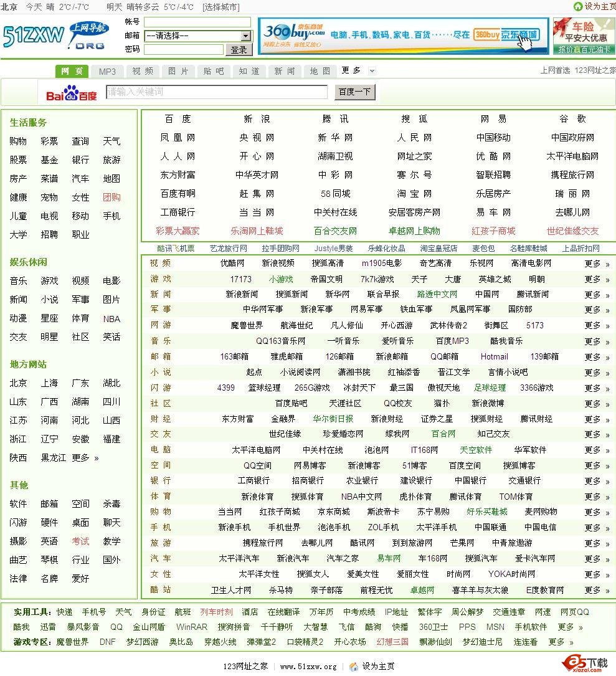Open the 优酷网 link in 视频 row
Image resolution: width=616 pixels, height=676 pixels.
[232, 264]
